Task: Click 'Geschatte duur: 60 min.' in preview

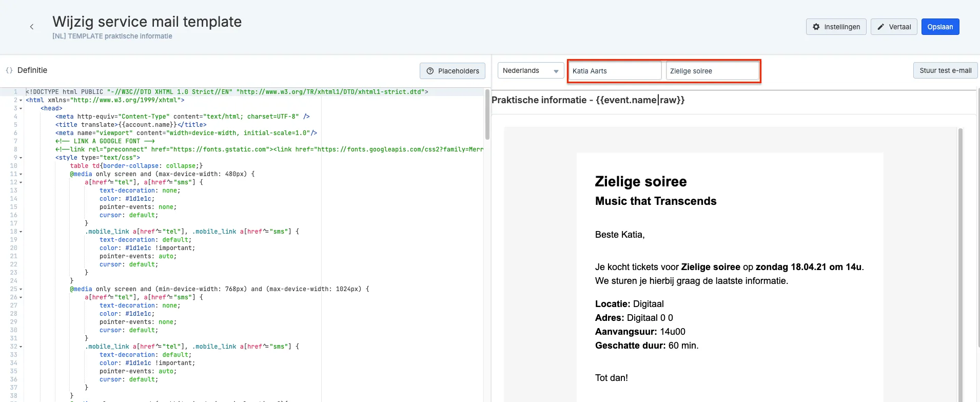Action: (647, 346)
